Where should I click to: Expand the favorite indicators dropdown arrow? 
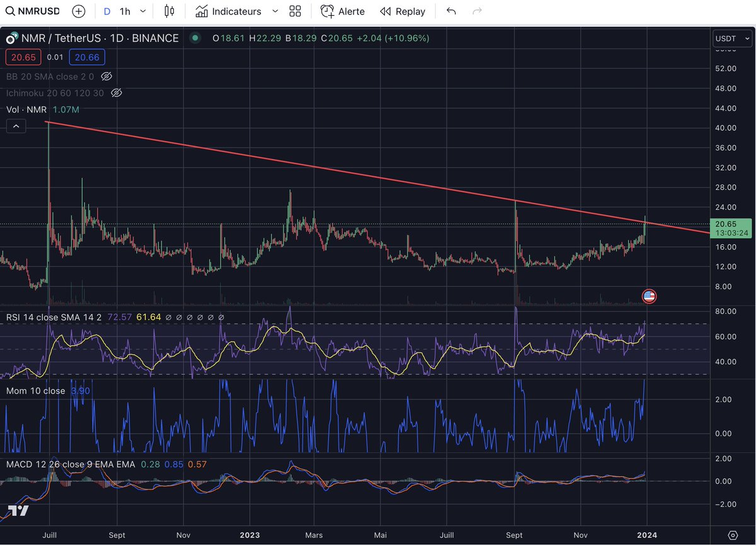click(275, 11)
